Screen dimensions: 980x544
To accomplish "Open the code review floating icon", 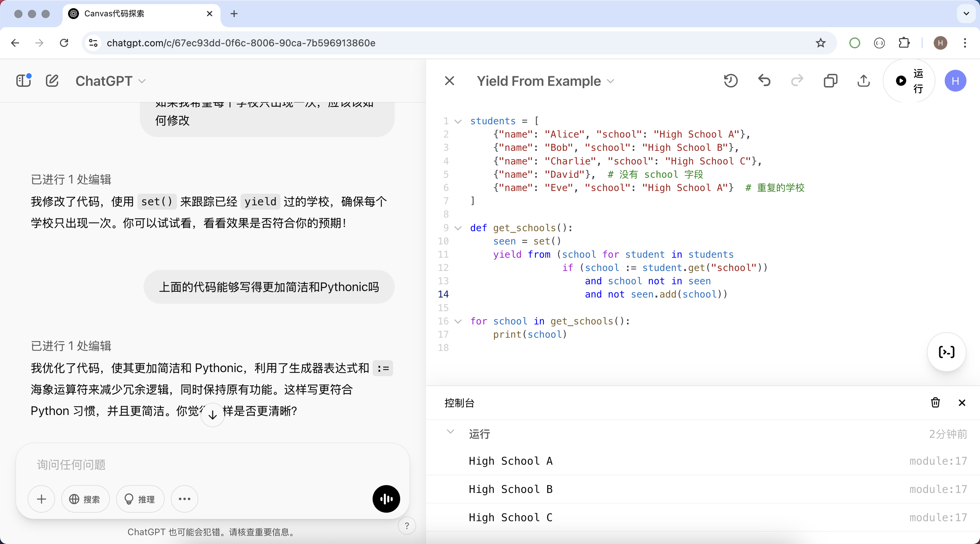I will [x=946, y=352].
